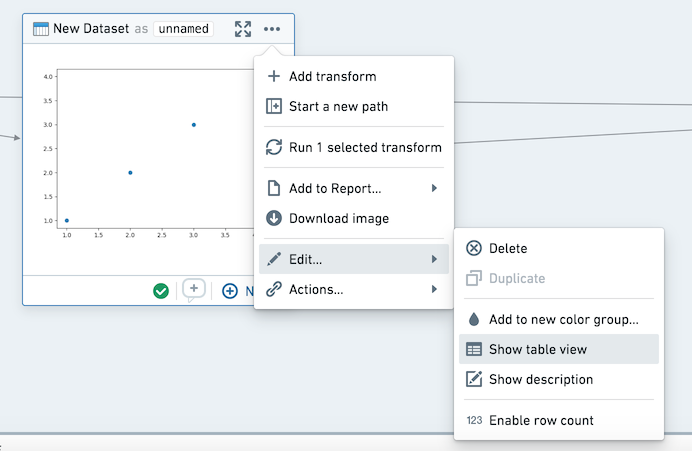Expand node with the fullscreen arrows icon
692x451 pixels.
(243, 29)
